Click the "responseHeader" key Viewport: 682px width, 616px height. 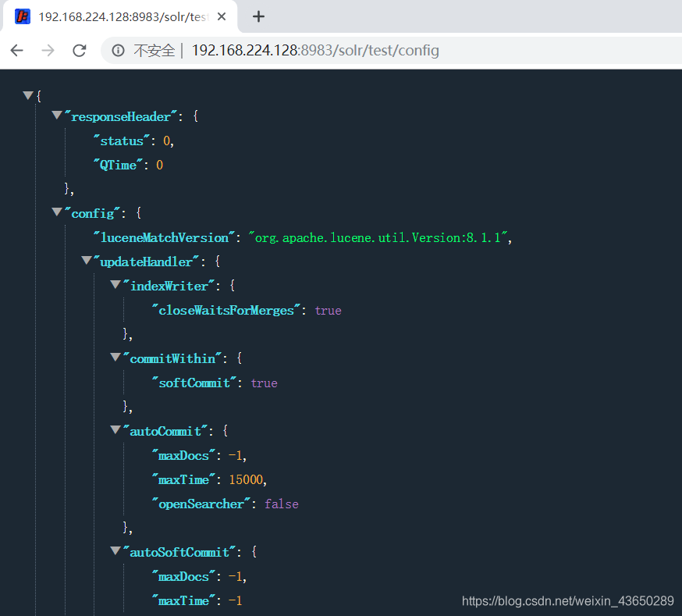tap(121, 116)
